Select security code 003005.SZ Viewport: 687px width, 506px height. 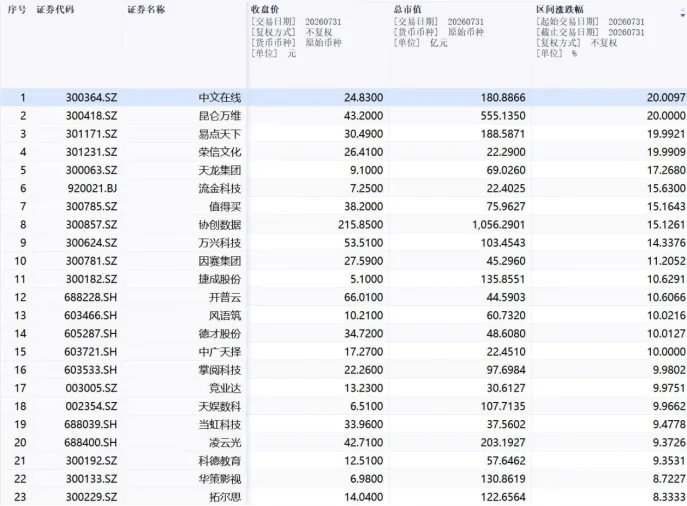click(x=92, y=388)
